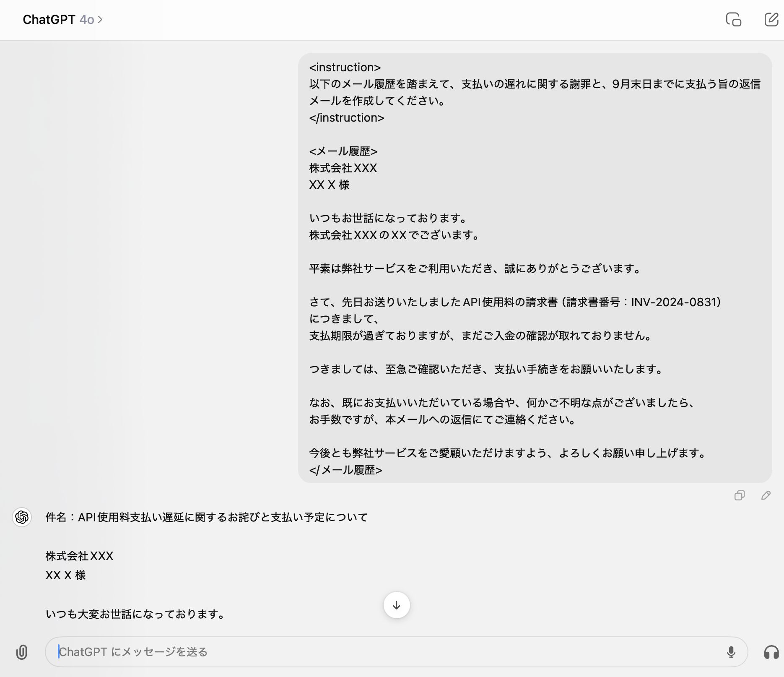
Task: Click 株式会社XXX in the assistant reply
Action: (79, 556)
